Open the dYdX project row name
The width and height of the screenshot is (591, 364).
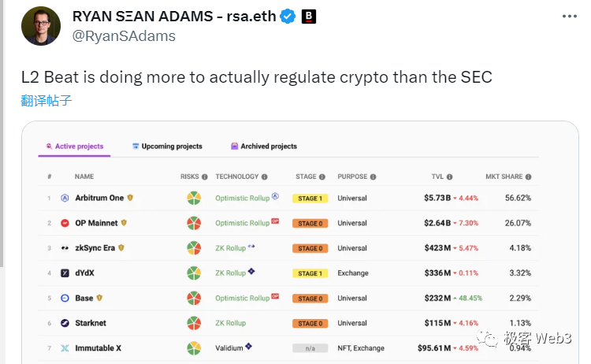coord(87,273)
